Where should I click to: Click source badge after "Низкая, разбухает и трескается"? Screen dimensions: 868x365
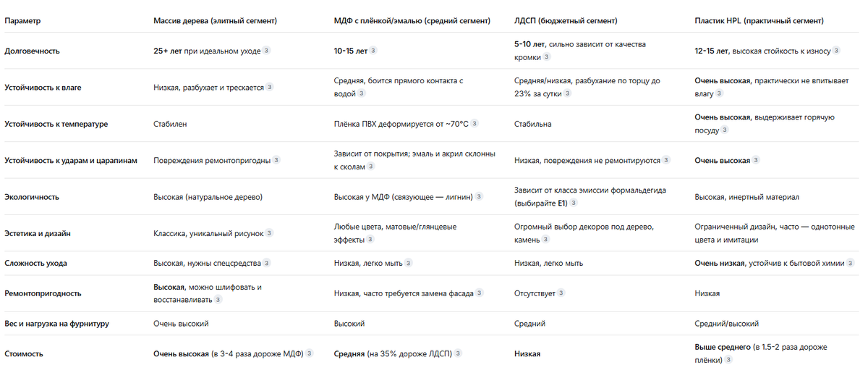(x=270, y=88)
